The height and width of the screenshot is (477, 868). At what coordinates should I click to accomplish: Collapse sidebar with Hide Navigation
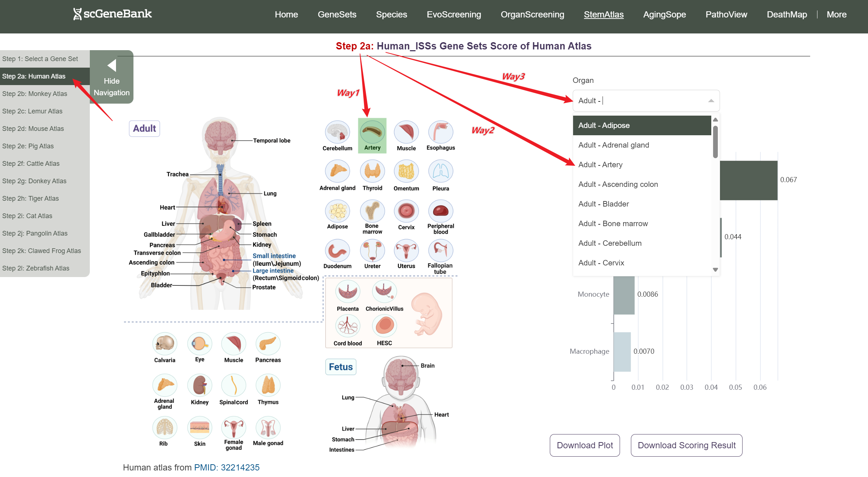pos(112,77)
